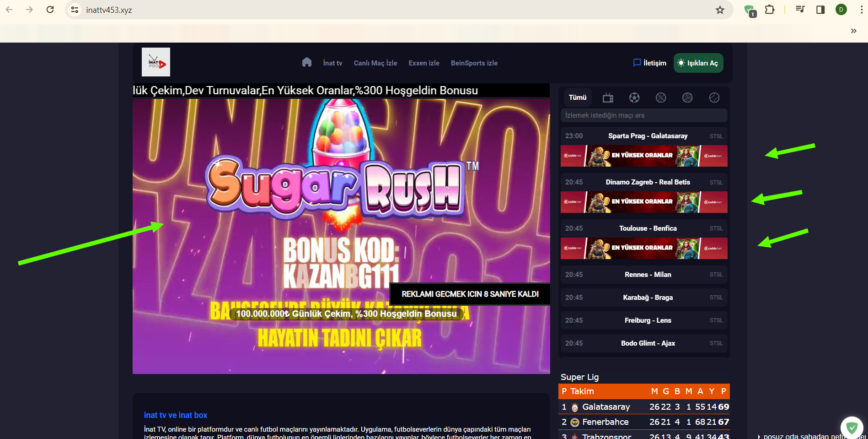Filter matches by the volleyball icon

(x=687, y=98)
